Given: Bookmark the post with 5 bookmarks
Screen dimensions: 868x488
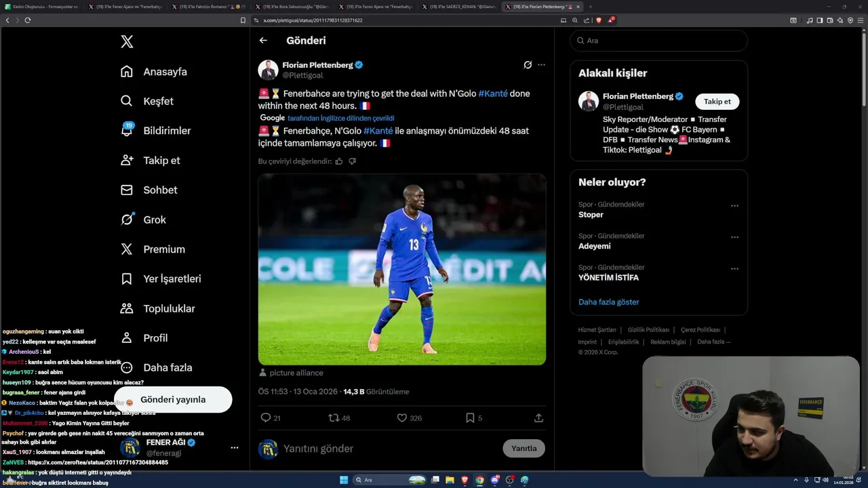Looking at the screenshot, I should [470, 418].
